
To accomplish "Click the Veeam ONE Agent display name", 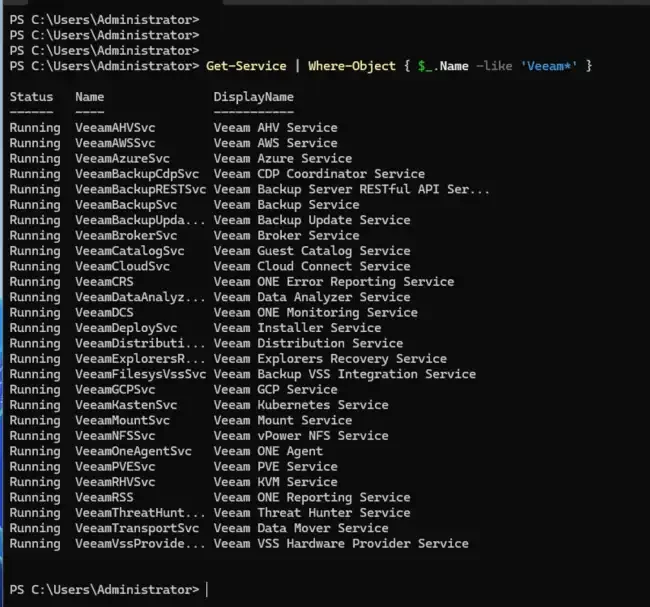I will [268, 452].
